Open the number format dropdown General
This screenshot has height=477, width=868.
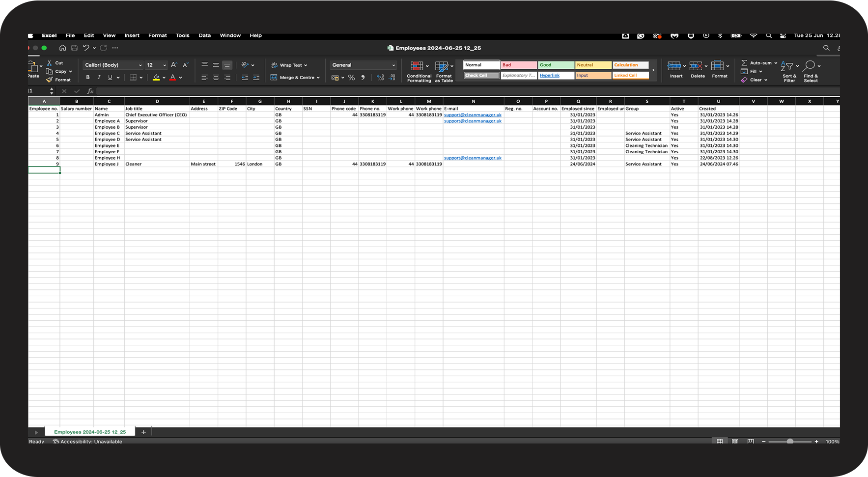[x=363, y=65]
